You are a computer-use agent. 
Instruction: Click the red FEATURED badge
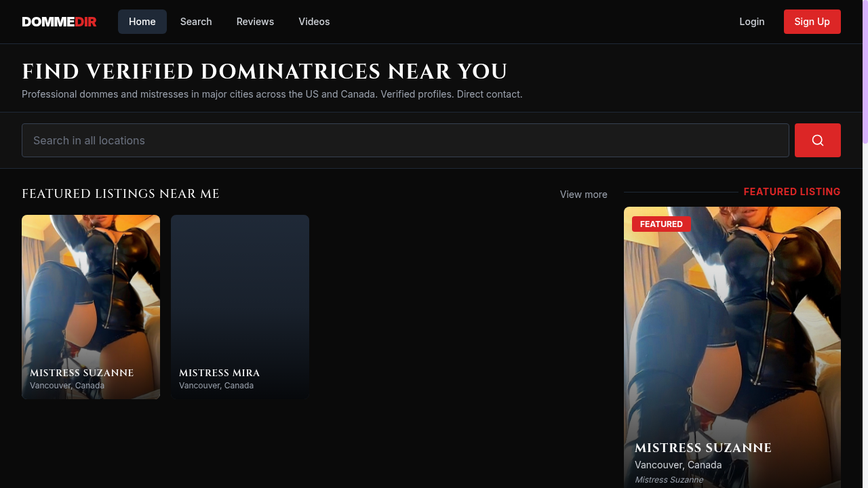pyautogui.click(x=661, y=224)
